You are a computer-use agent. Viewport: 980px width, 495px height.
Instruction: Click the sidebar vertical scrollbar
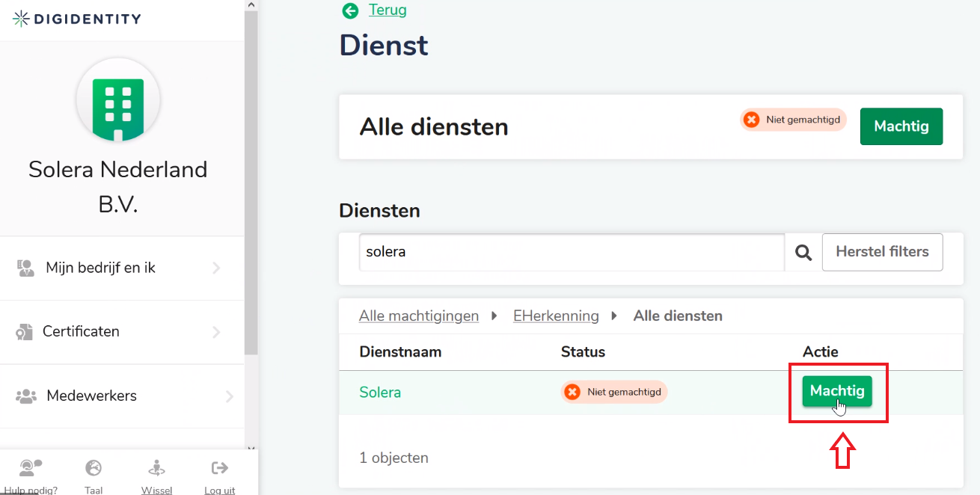tap(251, 183)
